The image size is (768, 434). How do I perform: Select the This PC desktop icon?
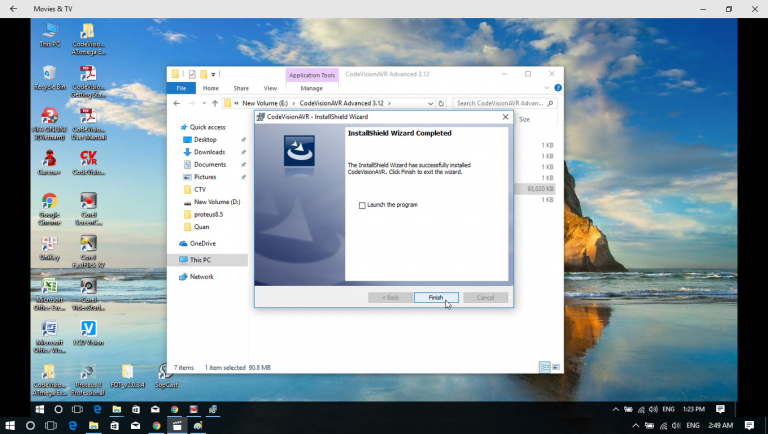[49, 32]
